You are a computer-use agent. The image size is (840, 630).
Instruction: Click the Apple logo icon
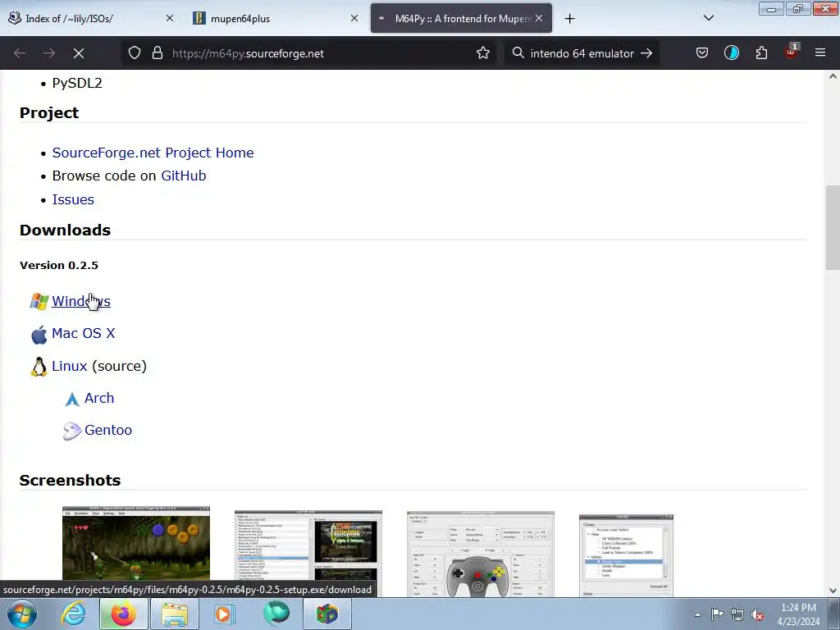(39, 335)
